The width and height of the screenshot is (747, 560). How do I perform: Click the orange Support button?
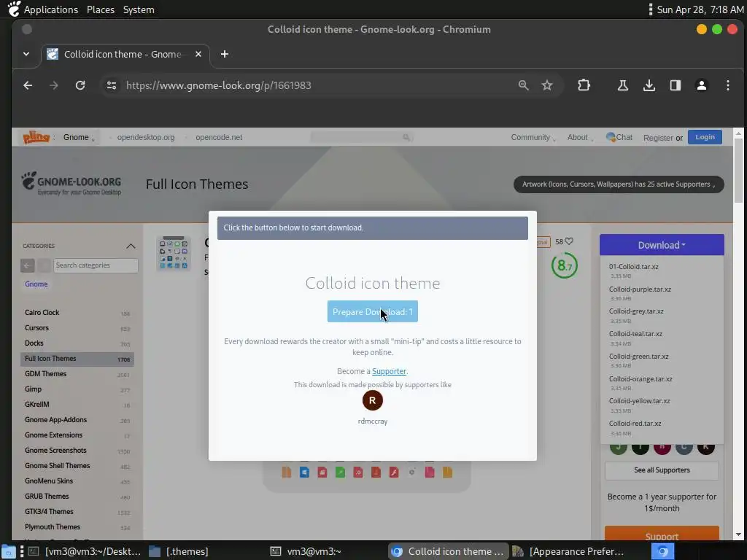point(662,534)
